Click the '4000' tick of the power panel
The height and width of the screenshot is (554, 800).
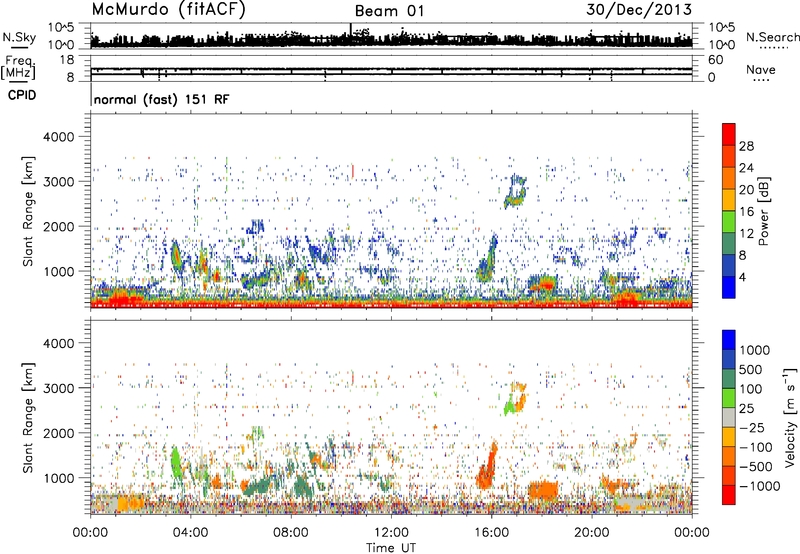click(59, 137)
